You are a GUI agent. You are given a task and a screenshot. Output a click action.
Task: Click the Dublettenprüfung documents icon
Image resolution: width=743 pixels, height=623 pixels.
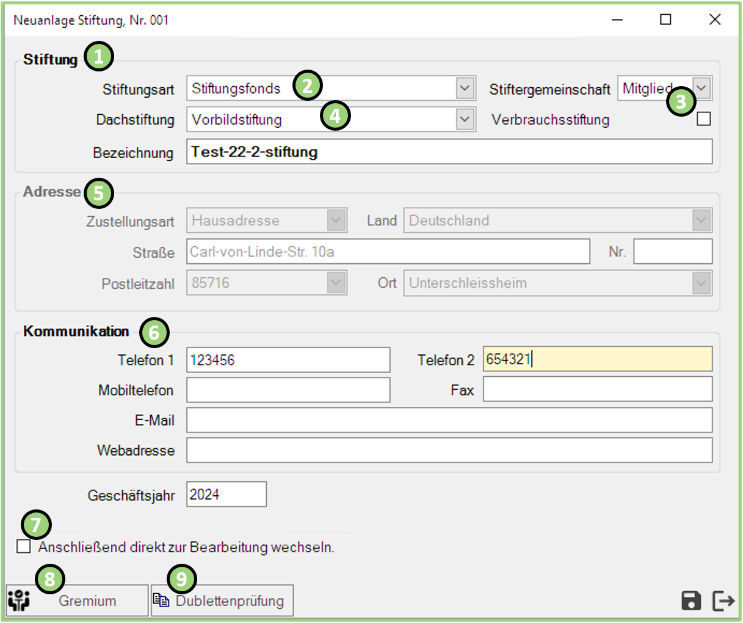[x=162, y=601]
